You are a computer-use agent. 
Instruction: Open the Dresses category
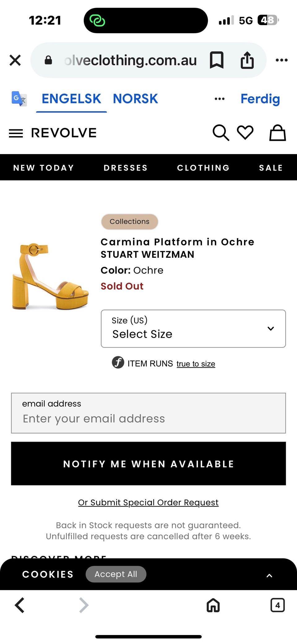point(126,168)
